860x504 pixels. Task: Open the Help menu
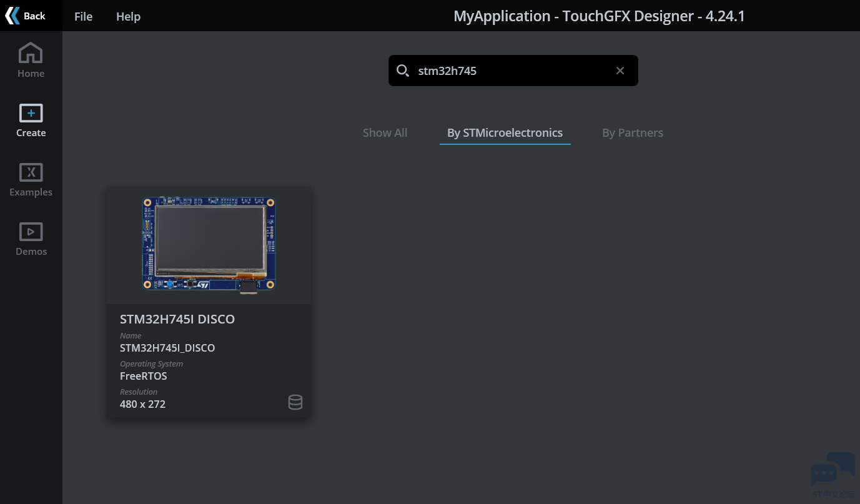(x=128, y=16)
